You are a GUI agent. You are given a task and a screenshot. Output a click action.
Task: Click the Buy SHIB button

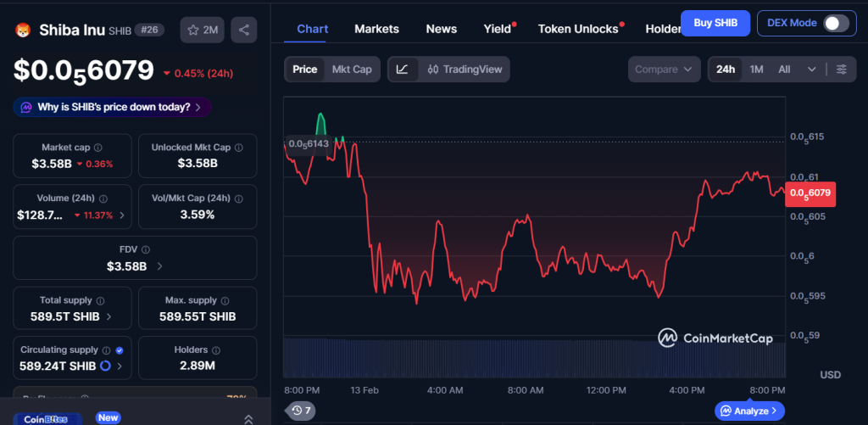pyautogui.click(x=715, y=23)
